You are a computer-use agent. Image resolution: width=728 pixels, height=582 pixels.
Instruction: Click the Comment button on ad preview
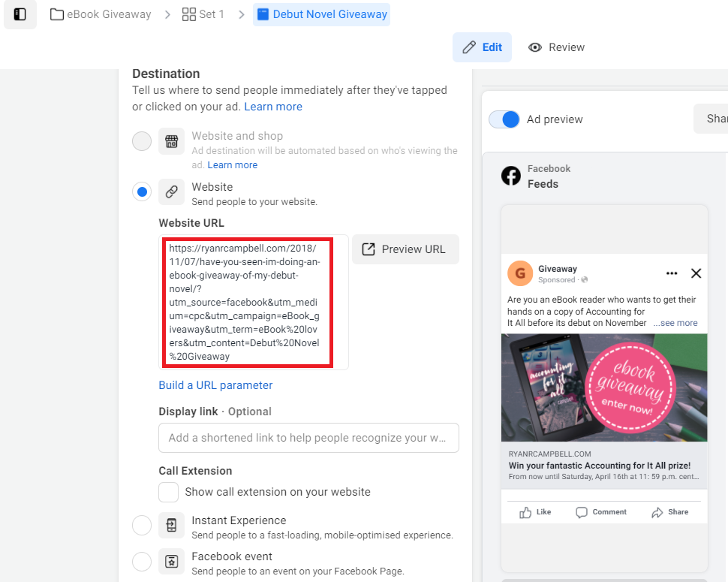coord(601,512)
